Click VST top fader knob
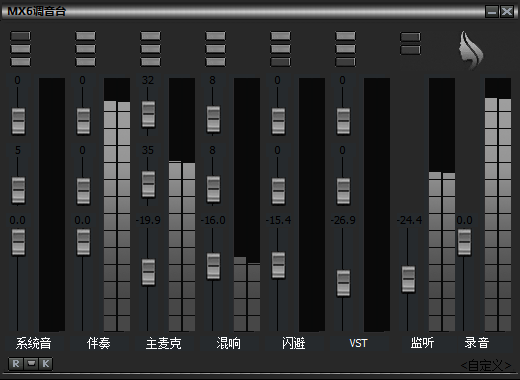 (x=343, y=121)
